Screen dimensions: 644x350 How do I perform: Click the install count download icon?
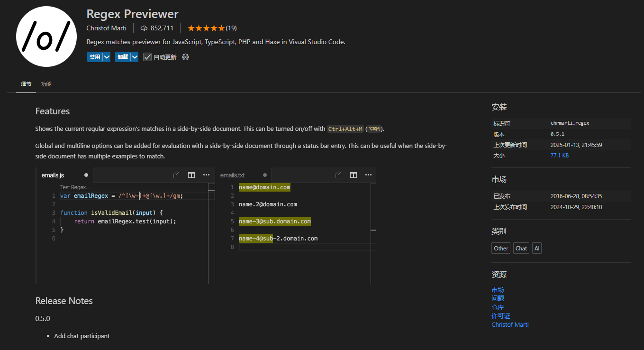pyautogui.click(x=144, y=28)
